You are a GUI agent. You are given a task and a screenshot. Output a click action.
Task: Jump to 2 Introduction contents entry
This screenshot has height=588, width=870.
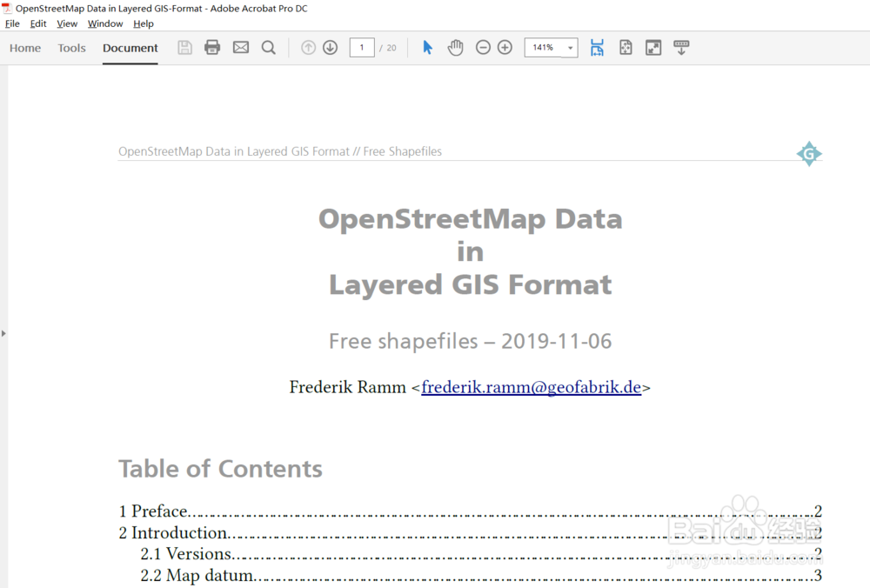470,532
